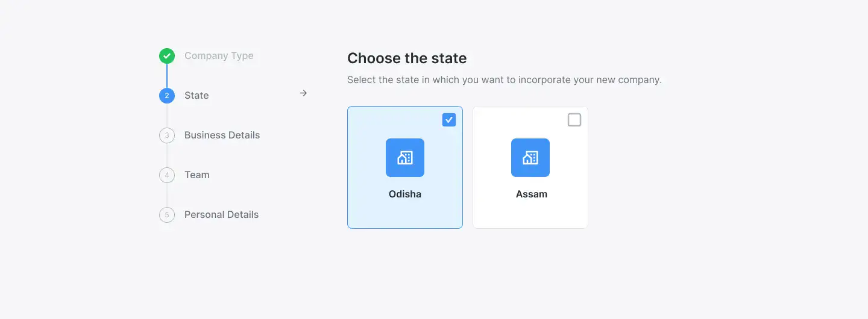Select the Odisha state card

pos(405,211)
